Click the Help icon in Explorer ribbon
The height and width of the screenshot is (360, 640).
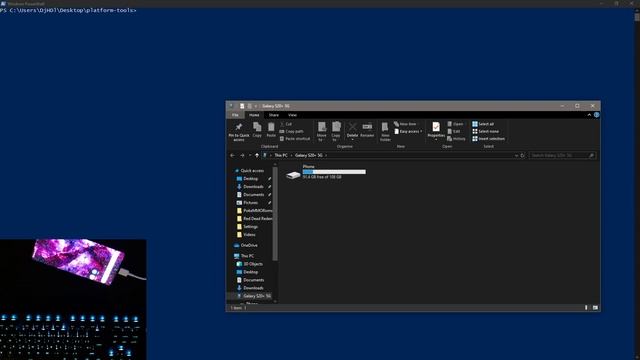coord(596,115)
